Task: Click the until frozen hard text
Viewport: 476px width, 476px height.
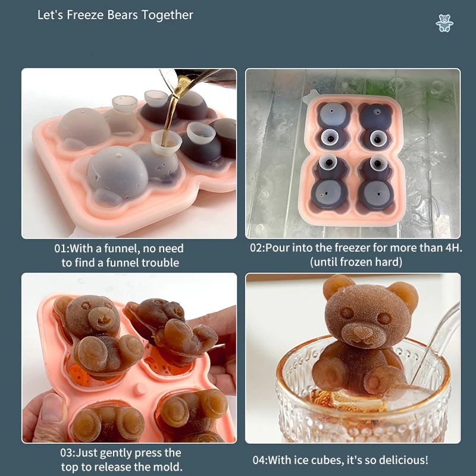Action: pyautogui.click(x=356, y=262)
